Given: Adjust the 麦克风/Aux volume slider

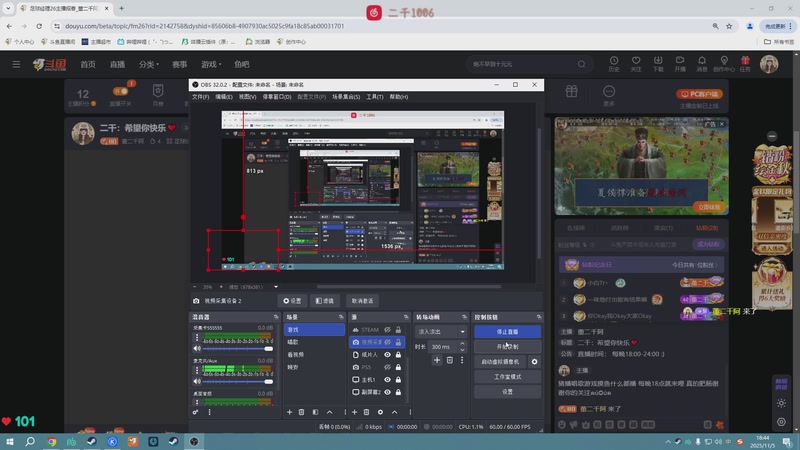Looking at the screenshot, I should pyautogui.click(x=238, y=381).
